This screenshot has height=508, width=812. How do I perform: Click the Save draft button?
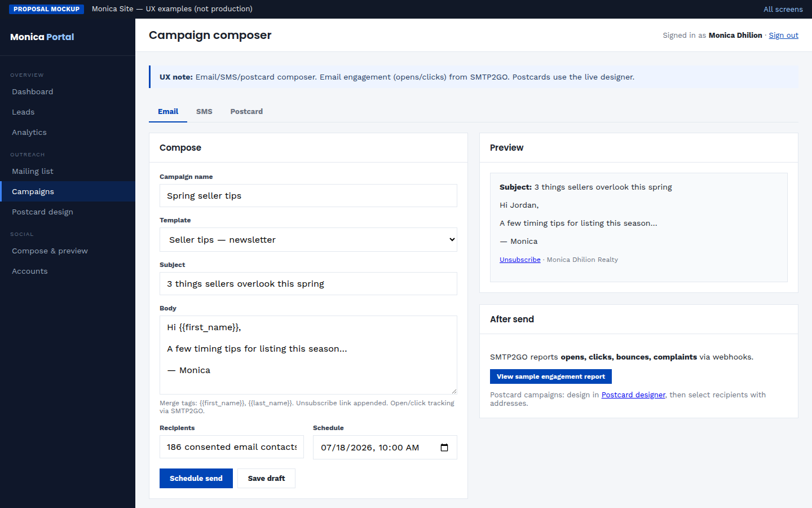coord(266,478)
